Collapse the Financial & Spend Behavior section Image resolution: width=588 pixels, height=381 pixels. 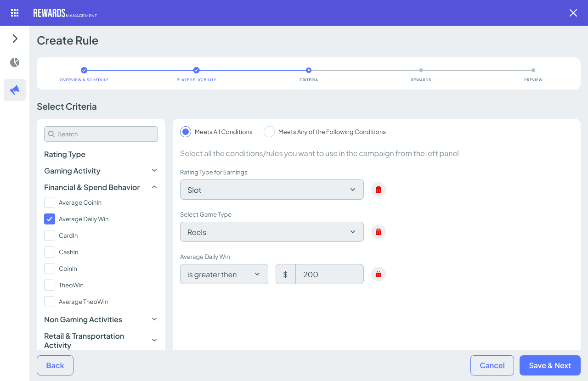coord(154,187)
